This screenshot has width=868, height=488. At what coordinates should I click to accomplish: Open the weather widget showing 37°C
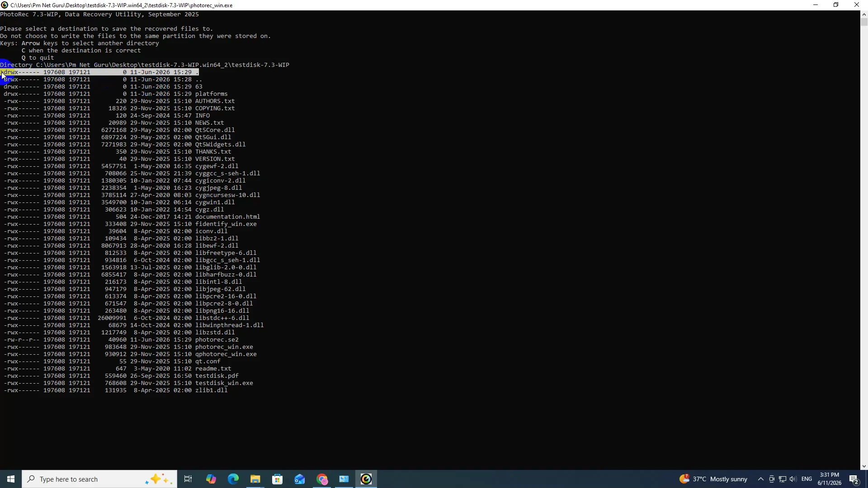click(713, 479)
